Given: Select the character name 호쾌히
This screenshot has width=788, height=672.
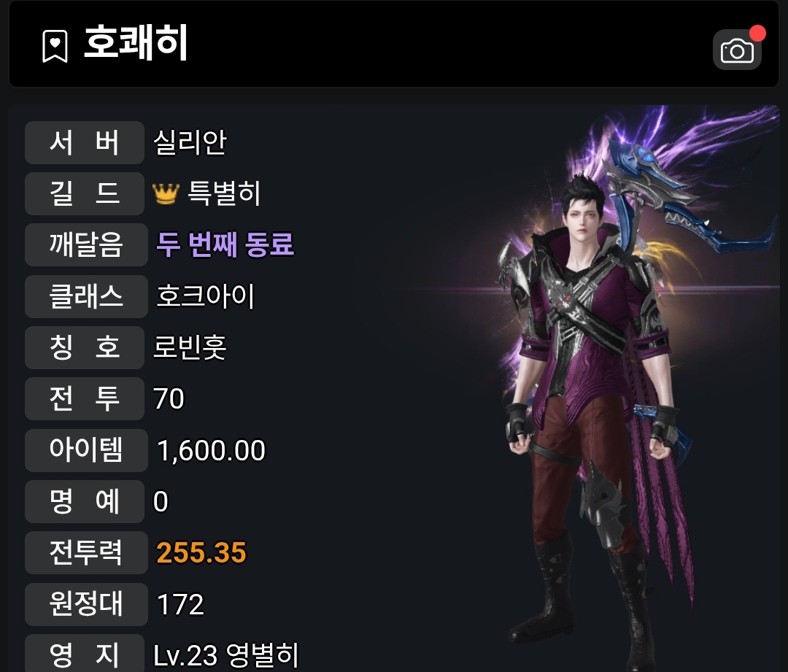Looking at the screenshot, I should tap(136, 43).
